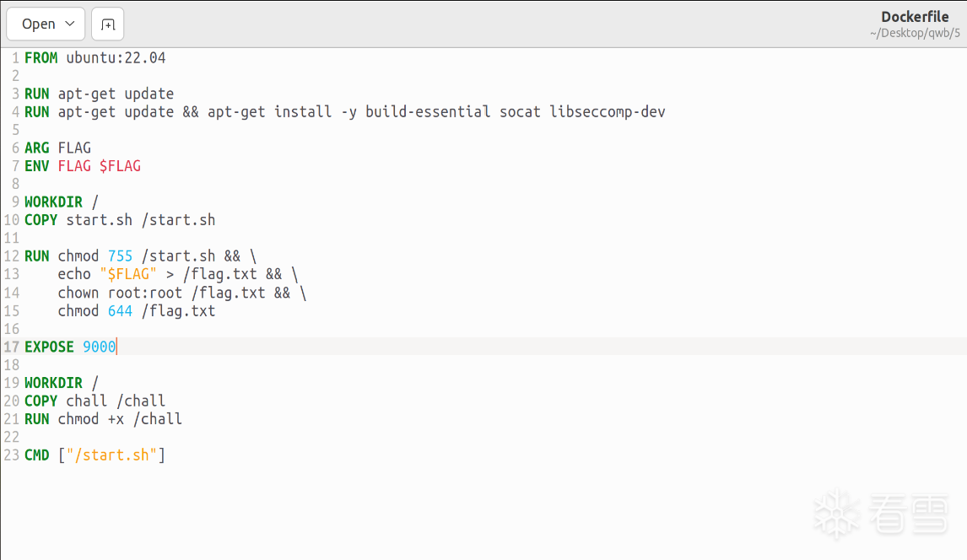967x560 pixels.
Task: Place cursor on COPY start.sh line
Action: 120,220
